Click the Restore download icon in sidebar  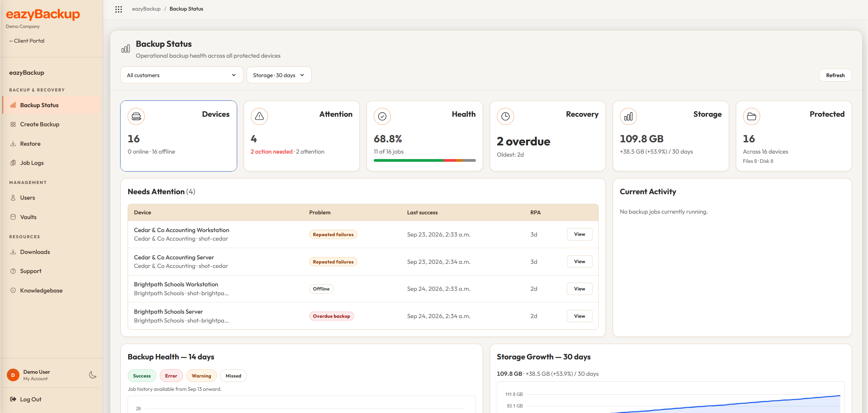[x=13, y=144]
